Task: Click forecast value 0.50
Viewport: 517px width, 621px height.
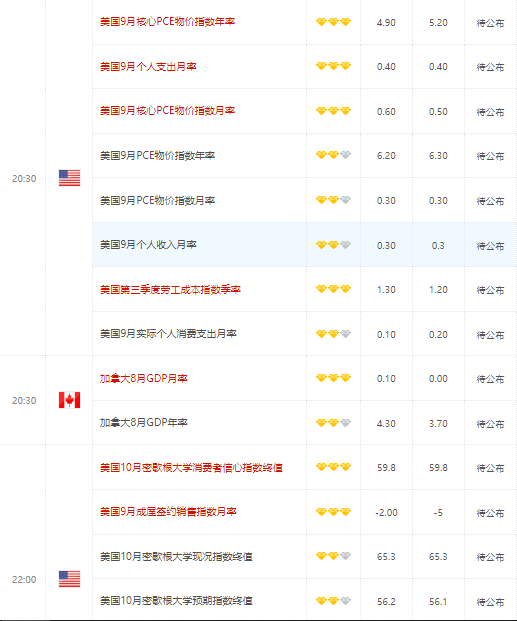Action: point(438,112)
